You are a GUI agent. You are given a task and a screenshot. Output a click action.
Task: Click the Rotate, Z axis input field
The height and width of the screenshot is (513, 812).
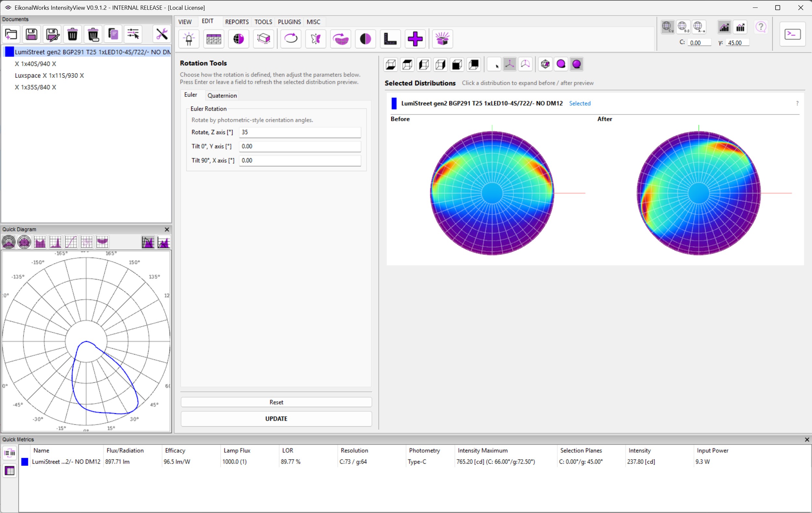[x=300, y=132]
